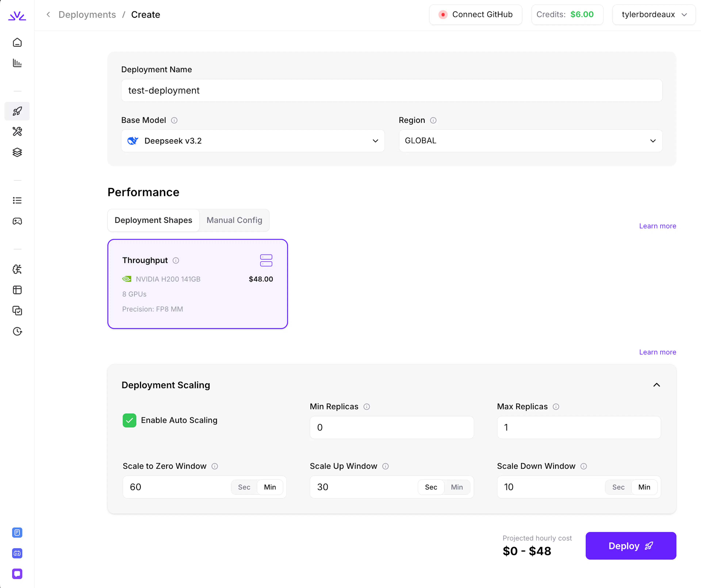Click the Fireworks logo icon

click(x=17, y=16)
